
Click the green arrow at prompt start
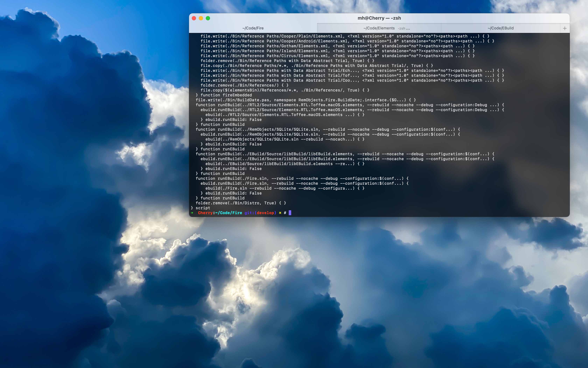(x=192, y=213)
